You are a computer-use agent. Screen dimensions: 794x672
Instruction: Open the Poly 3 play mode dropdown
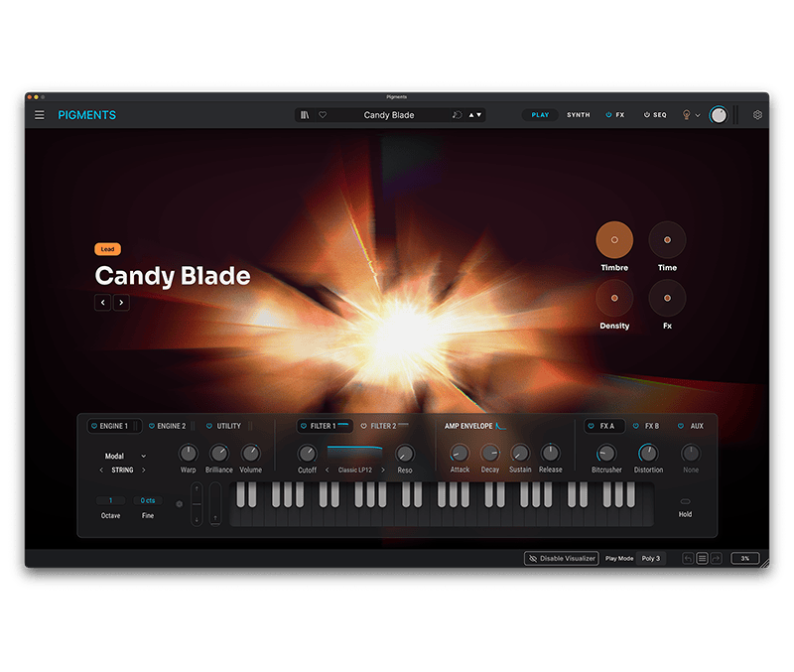pyautogui.click(x=650, y=559)
